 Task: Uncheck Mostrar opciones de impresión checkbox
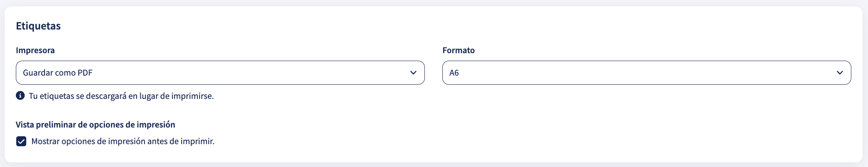tap(21, 141)
